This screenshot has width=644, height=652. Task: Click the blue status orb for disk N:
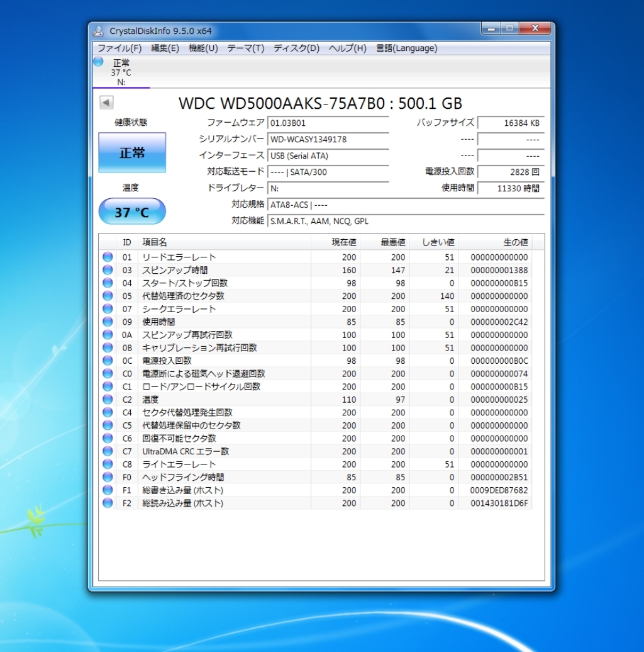(98, 62)
